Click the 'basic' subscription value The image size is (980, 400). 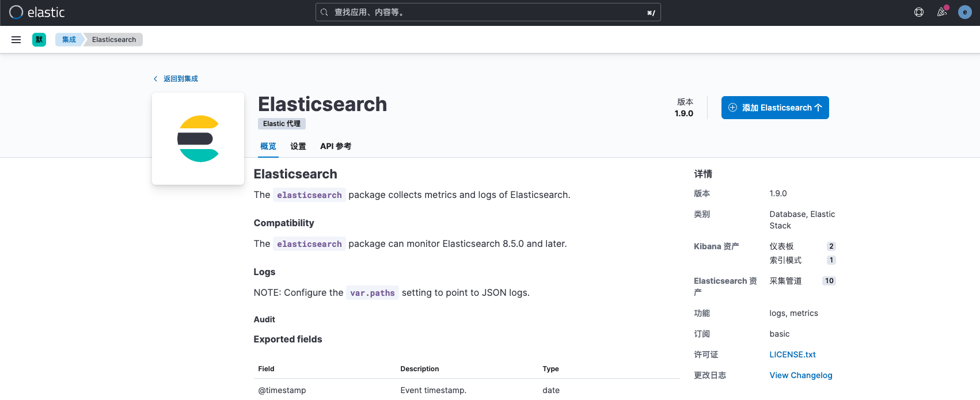(780, 334)
